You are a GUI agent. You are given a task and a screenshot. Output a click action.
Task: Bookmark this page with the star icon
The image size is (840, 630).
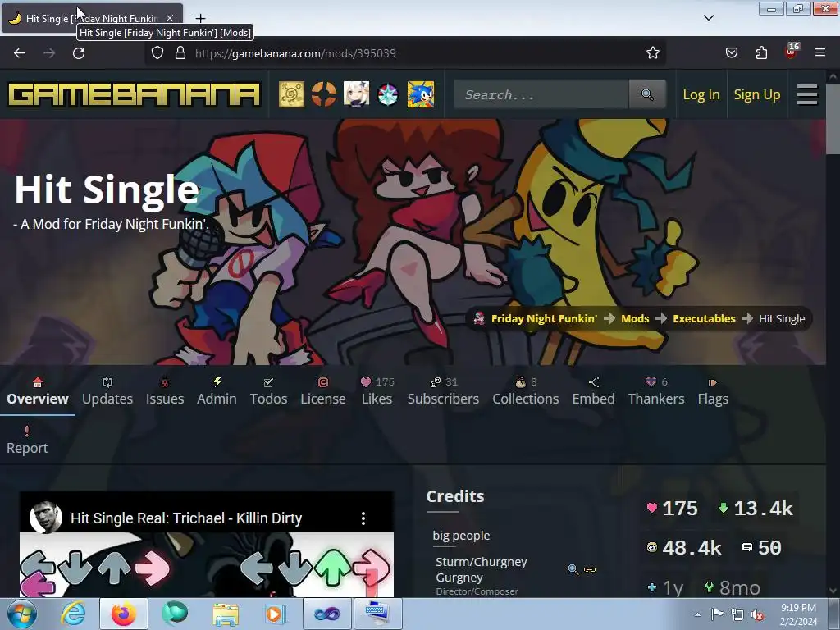point(652,53)
